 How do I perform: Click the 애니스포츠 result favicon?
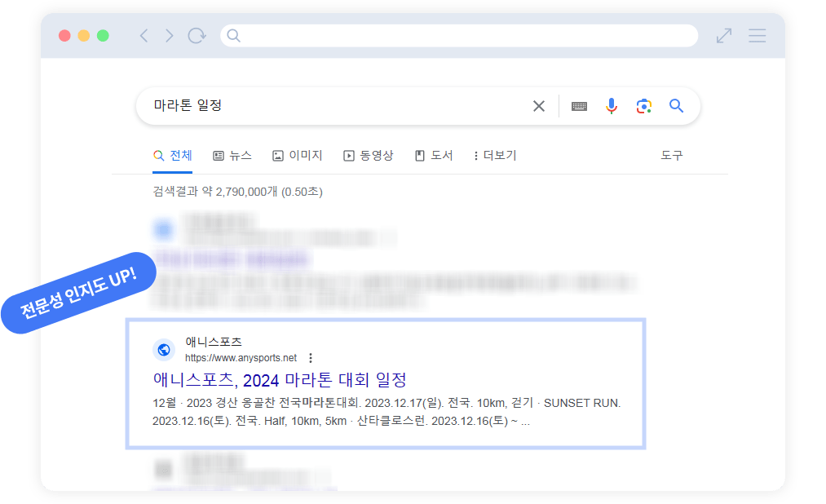(163, 349)
